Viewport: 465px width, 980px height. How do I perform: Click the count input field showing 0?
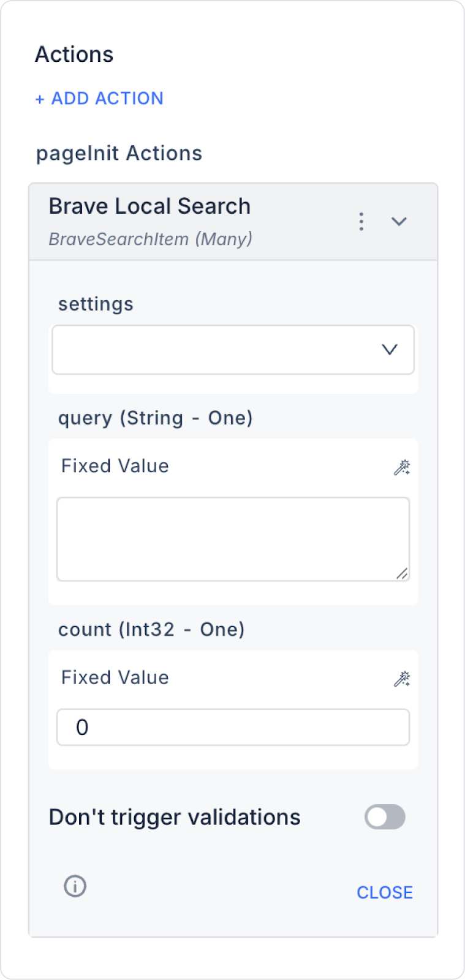pos(233,727)
